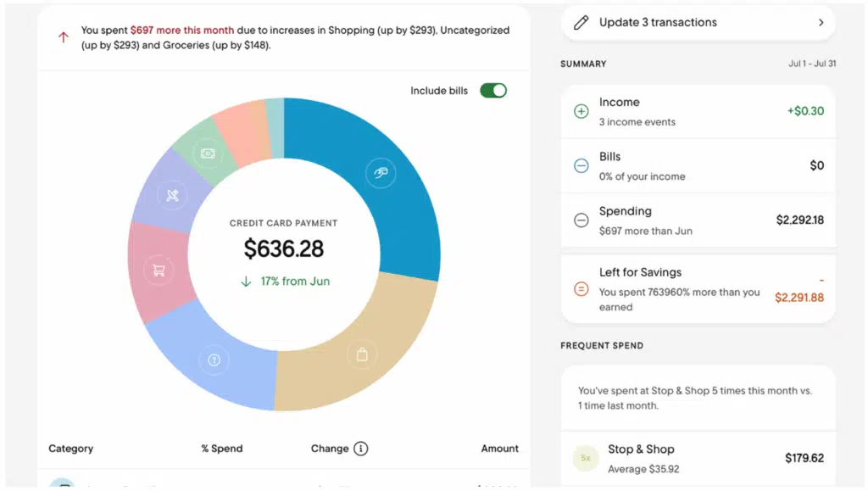Screen dimensions: 868x491
Task: Click the travel airplane icon on the chart
Action: click(172, 195)
